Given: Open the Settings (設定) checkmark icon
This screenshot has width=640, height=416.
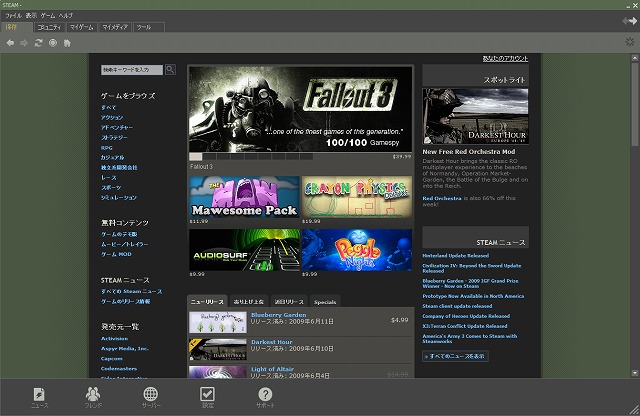Looking at the screenshot, I should (x=207, y=397).
